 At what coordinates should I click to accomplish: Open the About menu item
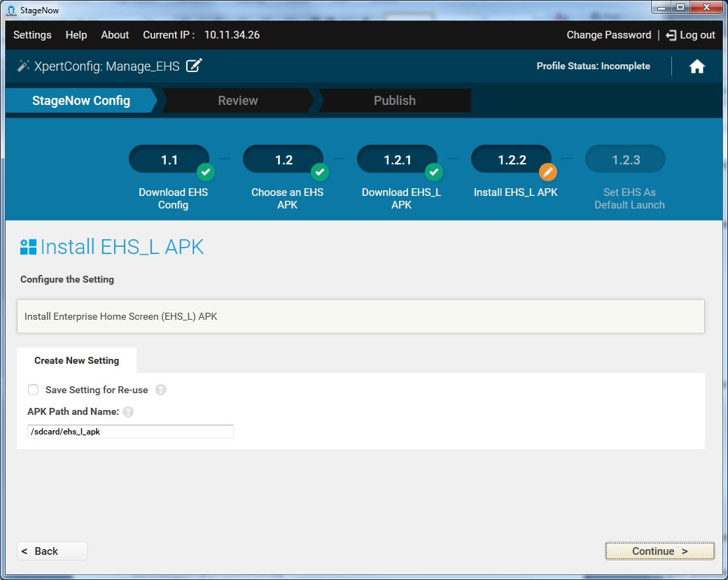pyautogui.click(x=115, y=35)
